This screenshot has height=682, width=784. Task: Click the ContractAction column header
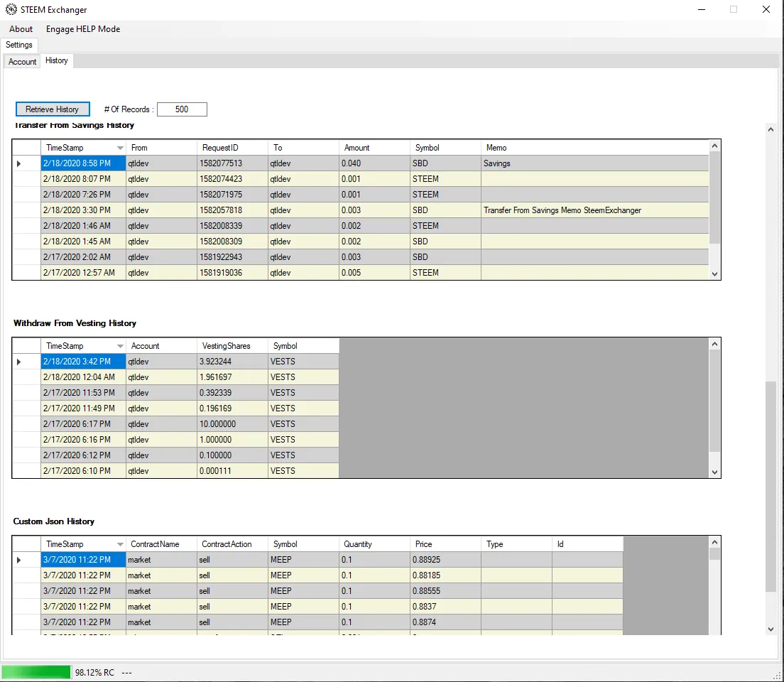(232, 544)
